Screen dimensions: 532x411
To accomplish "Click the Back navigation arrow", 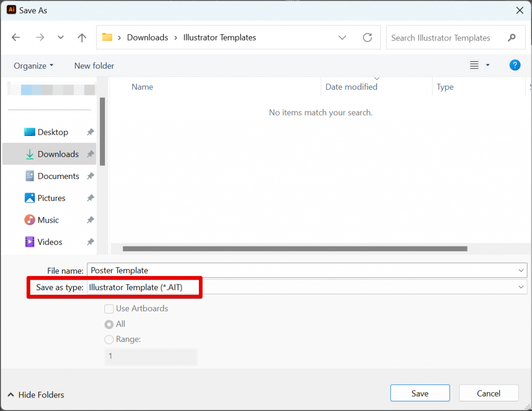I will click(x=16, y=37).
